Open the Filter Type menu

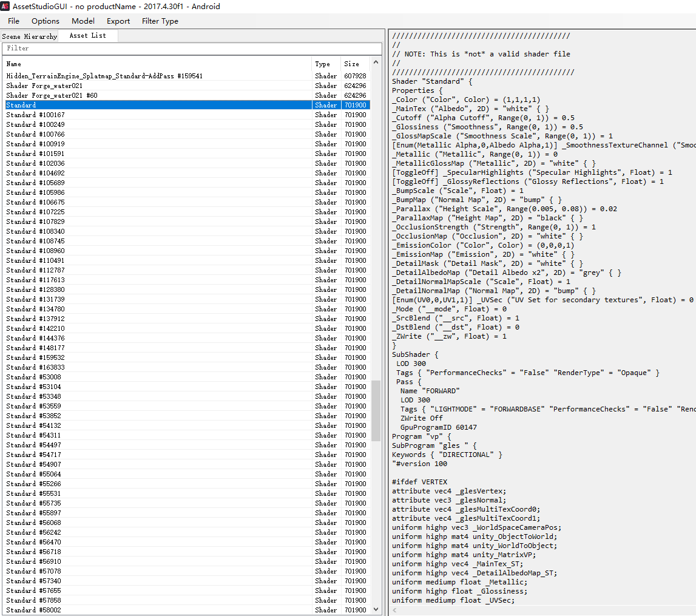[160, 21]
